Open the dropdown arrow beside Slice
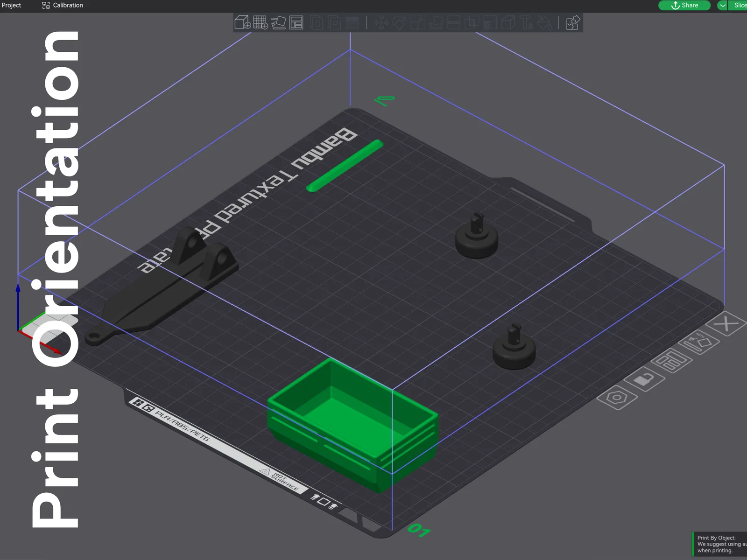Image resolution: width=747 pixels, height=560 pixels. (722, 5)
